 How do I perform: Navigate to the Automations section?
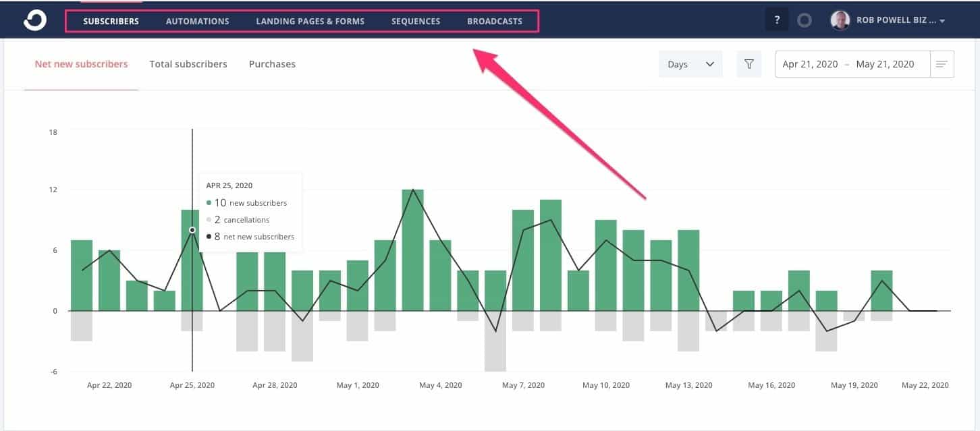tap(197, 21)
